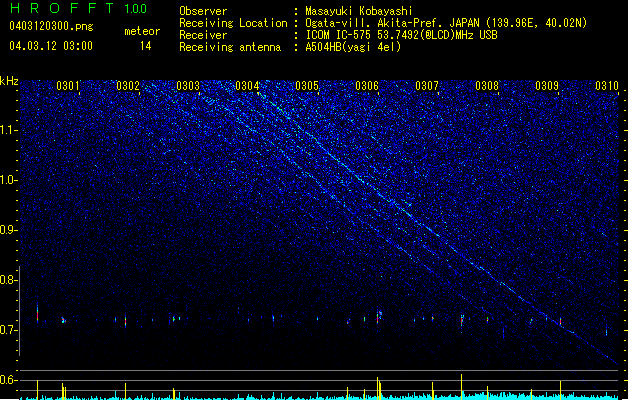Click the 0303 time marker

188,86
